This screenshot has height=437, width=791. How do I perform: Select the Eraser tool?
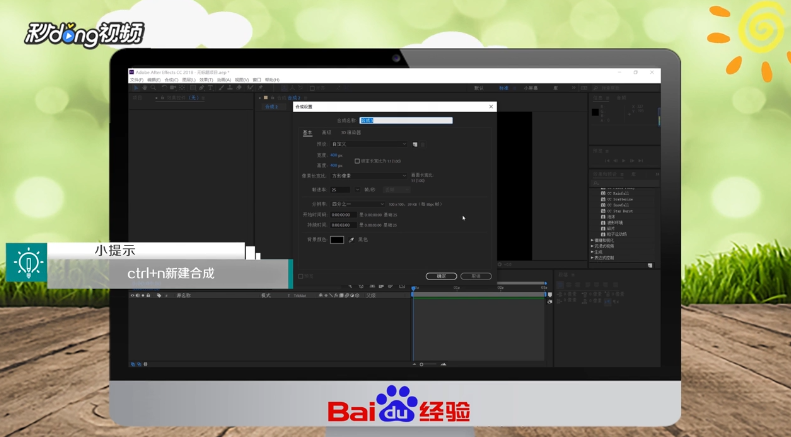pyautogui.click(x=239, y=88)
